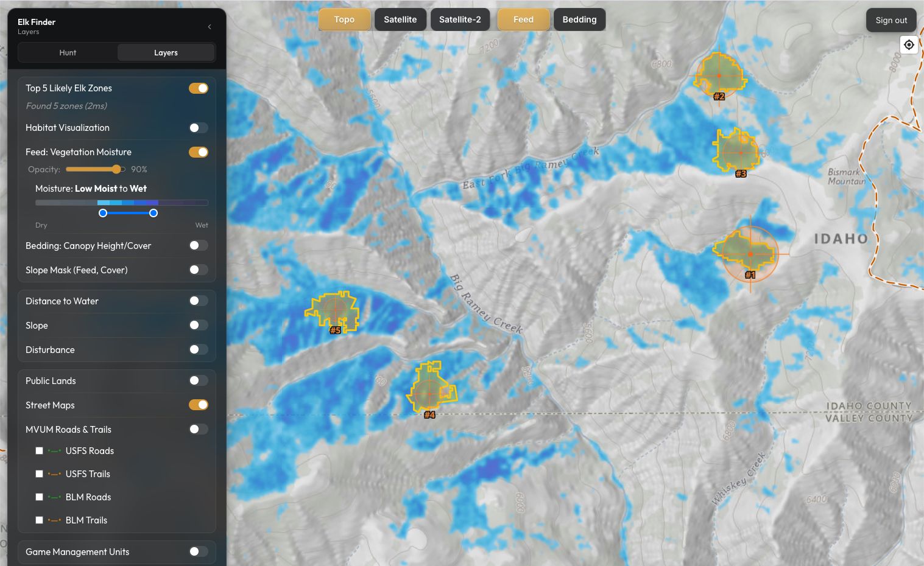Switch to the Hunt tab
Image resolution: width=924 pixels, height=566 pixels.
(x=68, y=53)
